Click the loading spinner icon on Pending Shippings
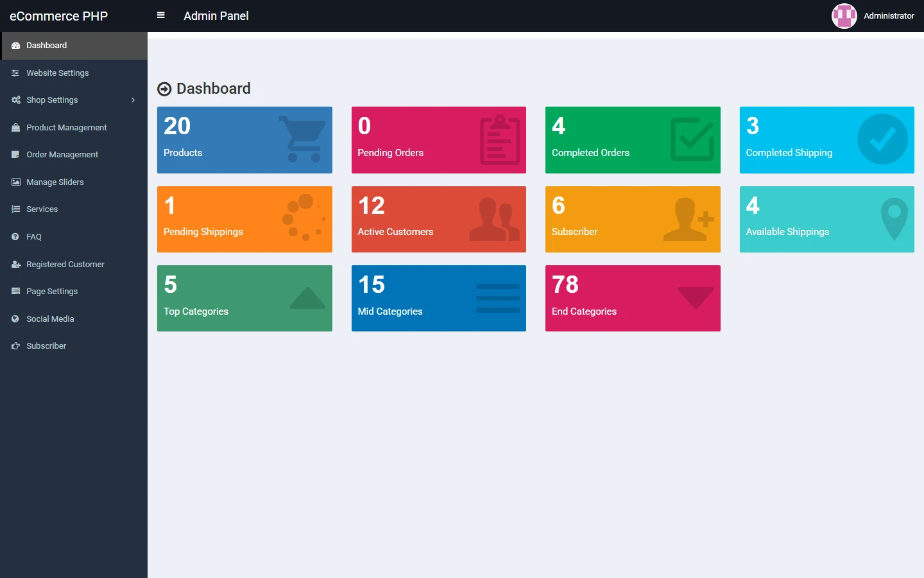This screenshot has height=578, width=924. click(x=304, y=218)
